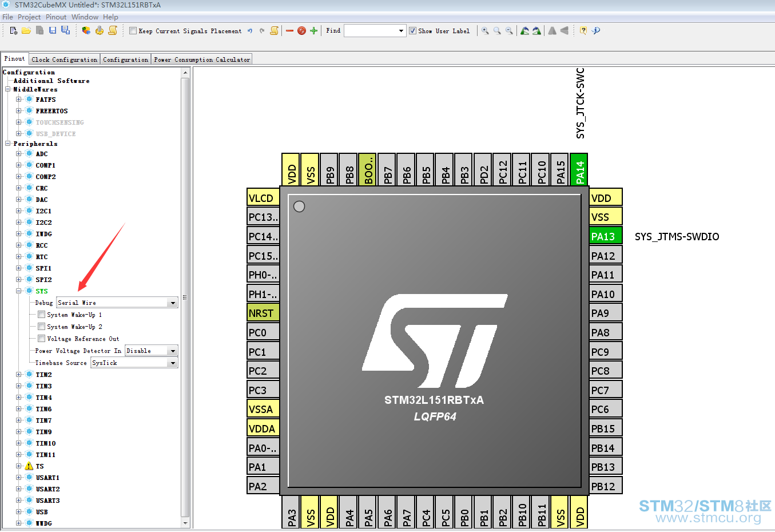This screenshot has height=532, width=775.
Task: Click the Generate Code gear icon
Action: (100, 31)
